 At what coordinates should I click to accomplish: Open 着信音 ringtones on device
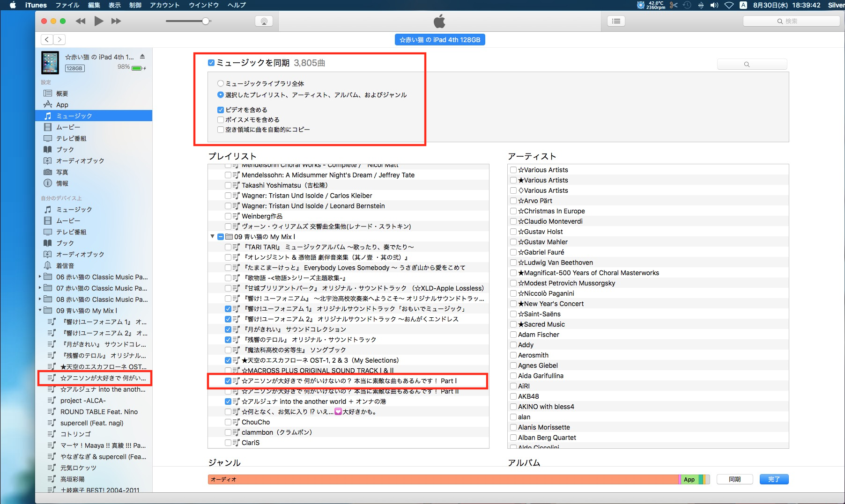tap(65, 266)
